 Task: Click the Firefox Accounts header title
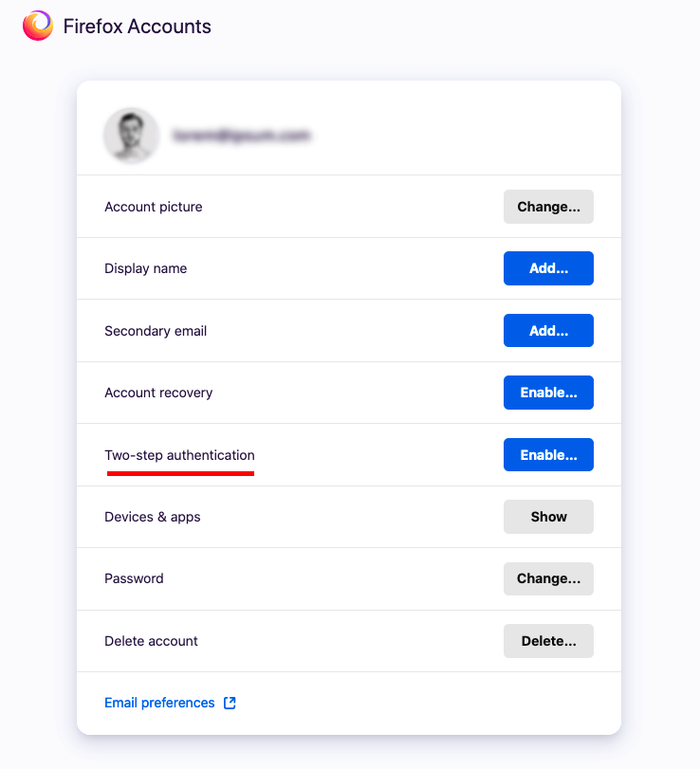[x=138, y=27]
